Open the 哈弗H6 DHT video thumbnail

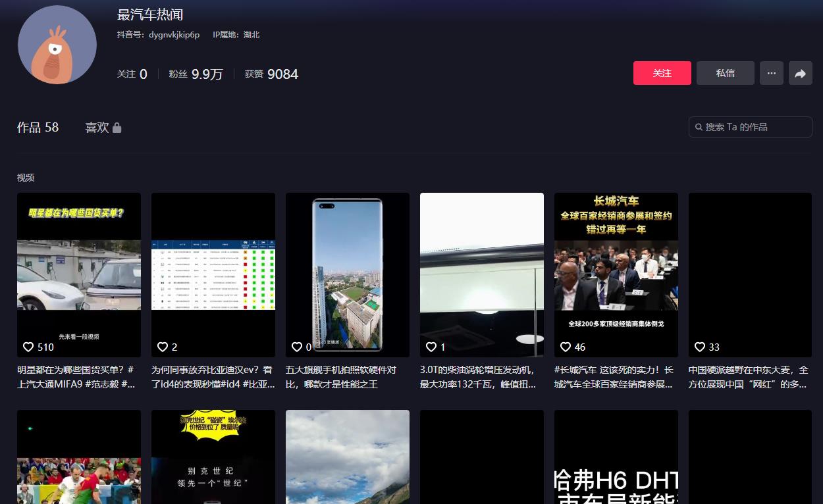click(x=616, y=457)
